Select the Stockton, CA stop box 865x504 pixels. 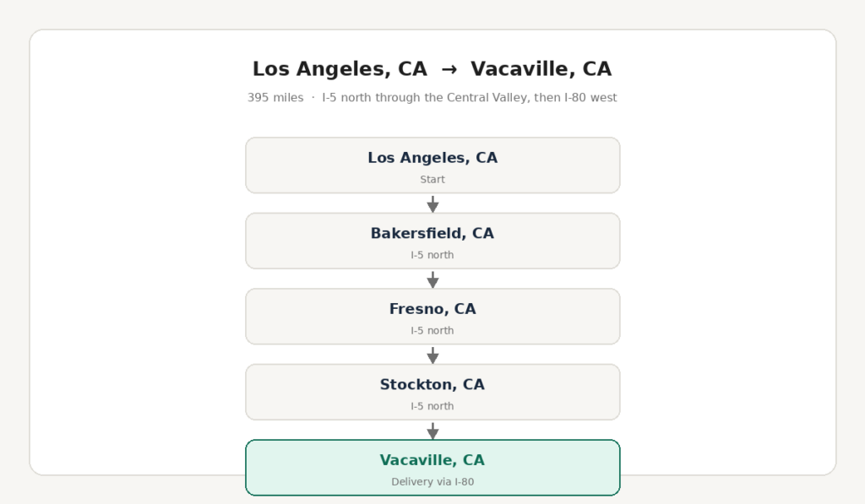(432, 392)
